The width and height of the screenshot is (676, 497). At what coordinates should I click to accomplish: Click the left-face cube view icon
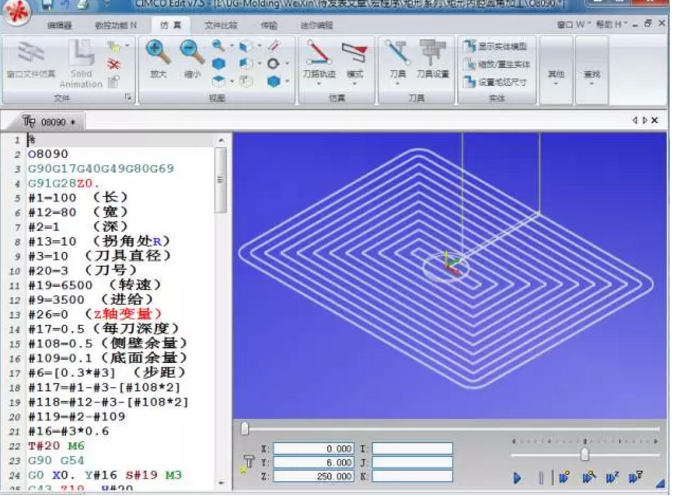tap(246, 63)
